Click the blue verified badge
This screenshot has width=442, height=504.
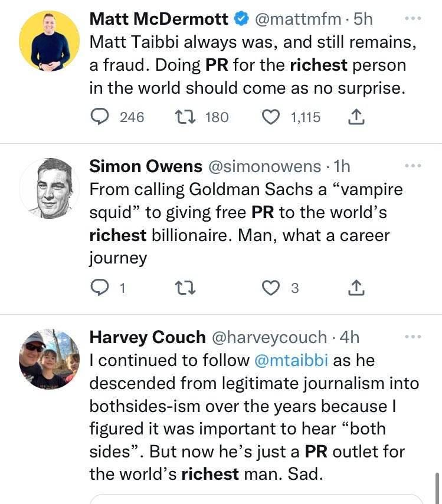(241, 18)
